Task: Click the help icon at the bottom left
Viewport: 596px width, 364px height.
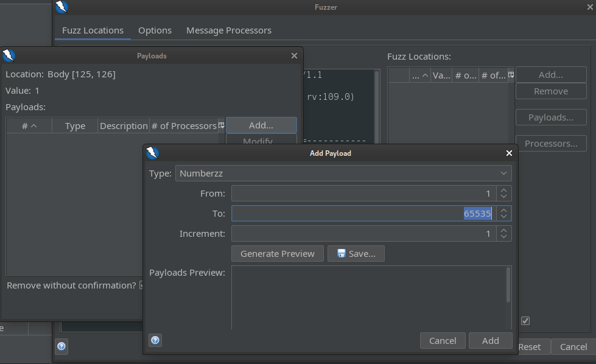Action: coord(61,346)
